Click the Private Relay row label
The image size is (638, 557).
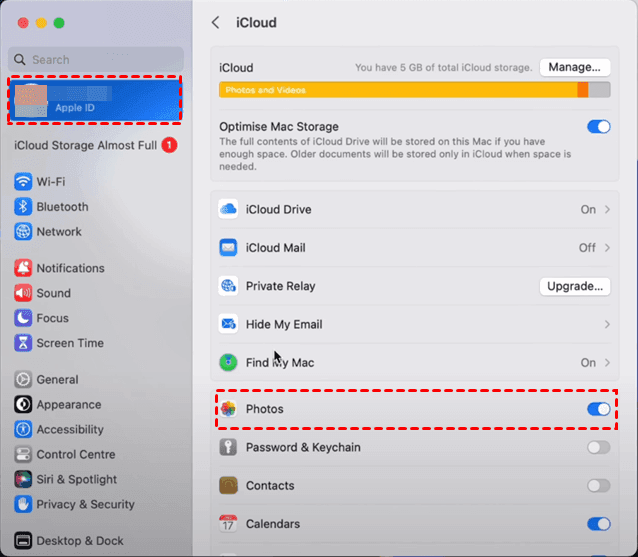pyautogui.click(x=280, y=286)
